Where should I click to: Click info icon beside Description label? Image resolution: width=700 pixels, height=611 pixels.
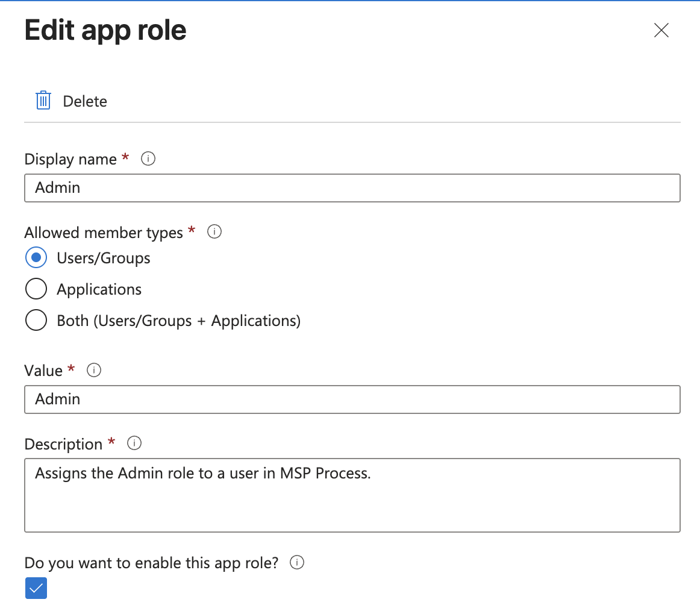pyautogui.click(x=134, y=443)
